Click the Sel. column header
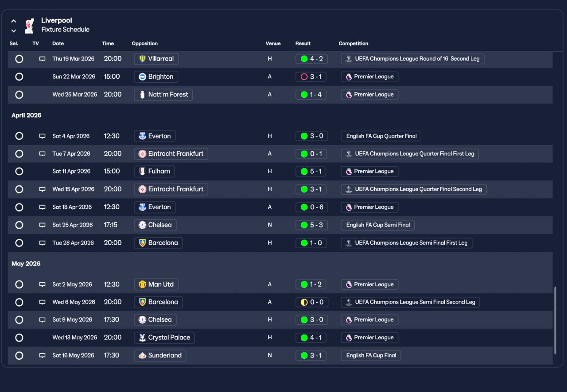The image size is (567, 392). point(14,43)
